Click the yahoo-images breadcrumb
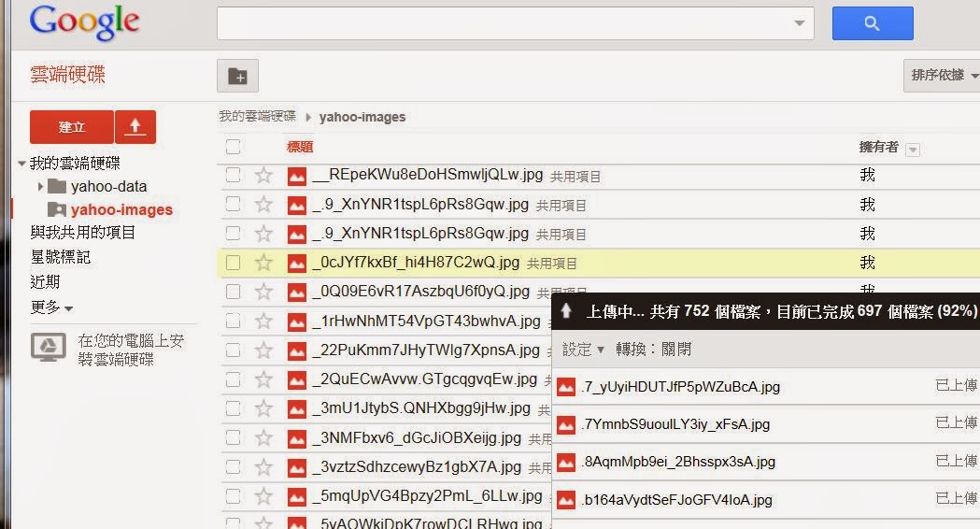This screenshot has width=980, height=529. point(362,117)
